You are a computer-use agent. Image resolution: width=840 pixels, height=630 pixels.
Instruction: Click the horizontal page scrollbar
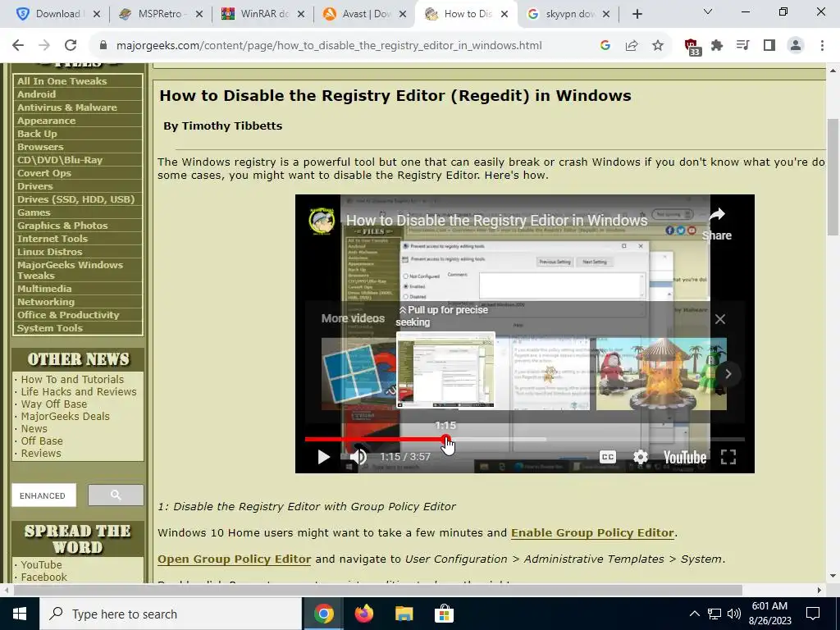coord(377,590)
